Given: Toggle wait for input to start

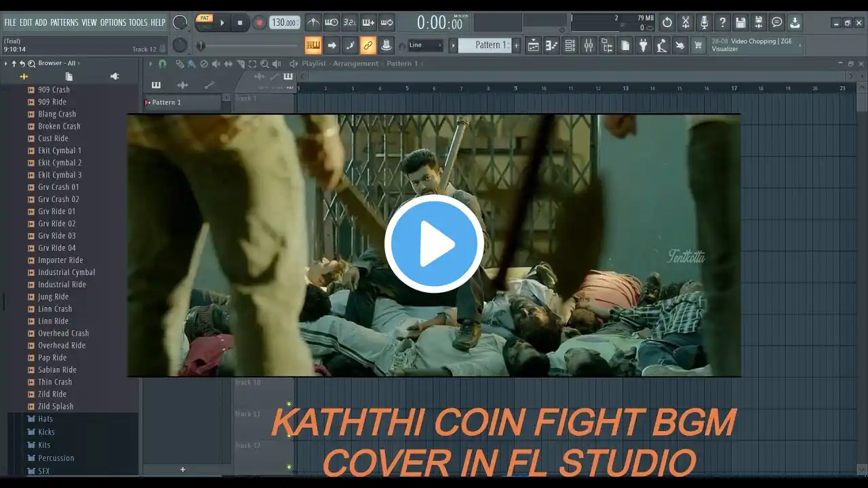Looking at the screenshot, I should [x=331, y=22].
